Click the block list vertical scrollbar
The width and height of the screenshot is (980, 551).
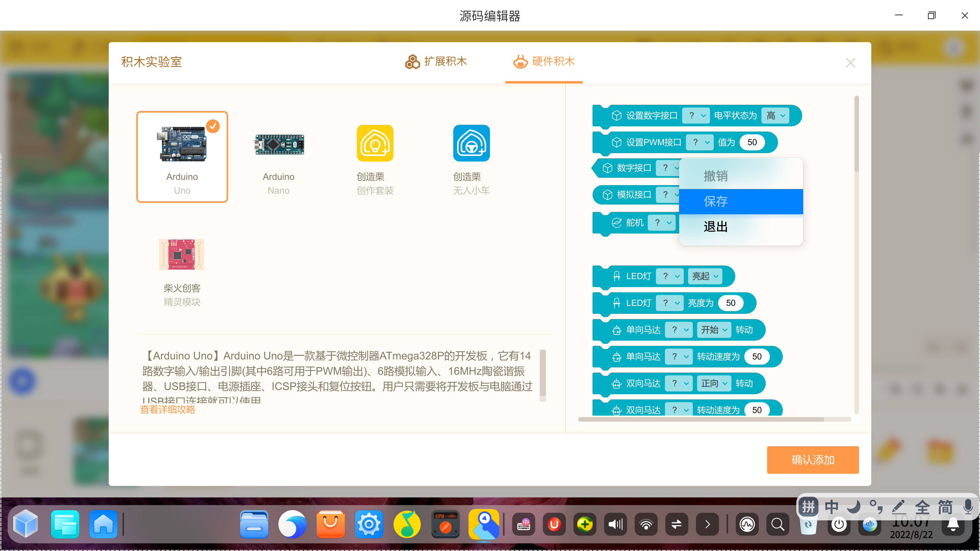(x=856, y=134)
